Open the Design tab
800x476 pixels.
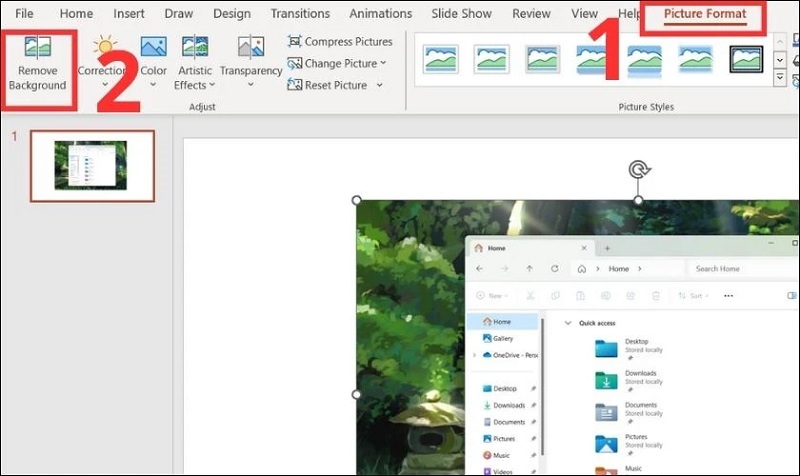[x=232, y=14]
